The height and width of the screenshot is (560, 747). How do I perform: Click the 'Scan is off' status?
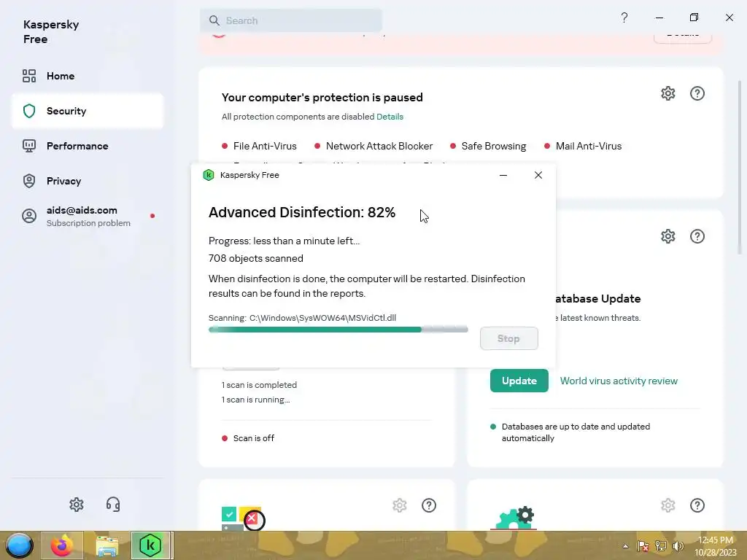point(248,438)
